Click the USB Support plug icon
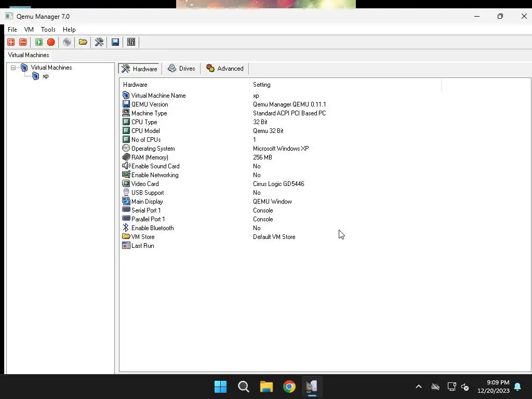This screenshot has height=399, width=532. point(126,192)
